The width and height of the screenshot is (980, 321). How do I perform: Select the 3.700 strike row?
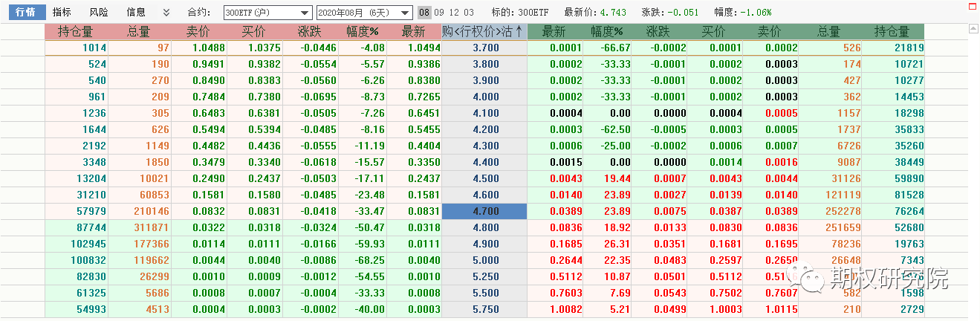click(x=486, y=48)
